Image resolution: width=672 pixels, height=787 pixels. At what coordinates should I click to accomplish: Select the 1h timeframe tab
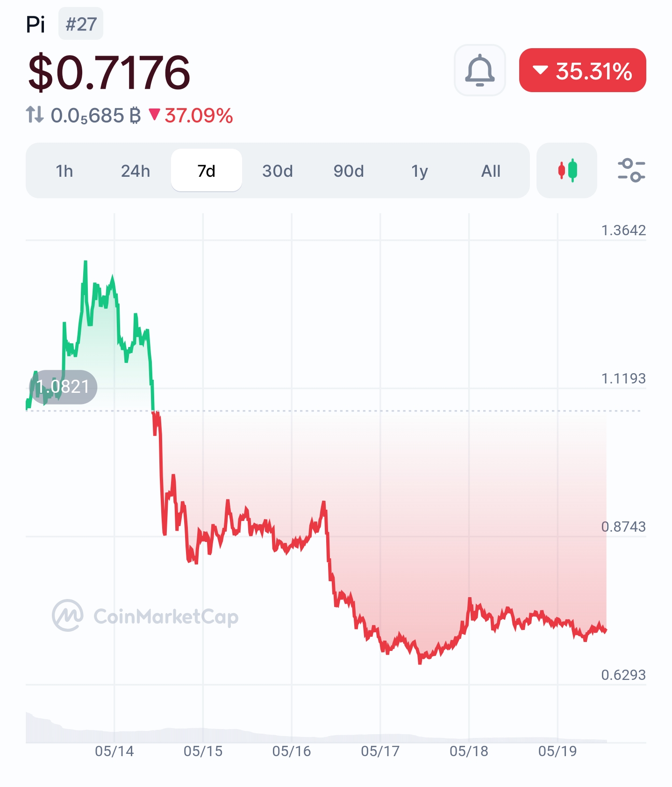(x=64, y=171)
